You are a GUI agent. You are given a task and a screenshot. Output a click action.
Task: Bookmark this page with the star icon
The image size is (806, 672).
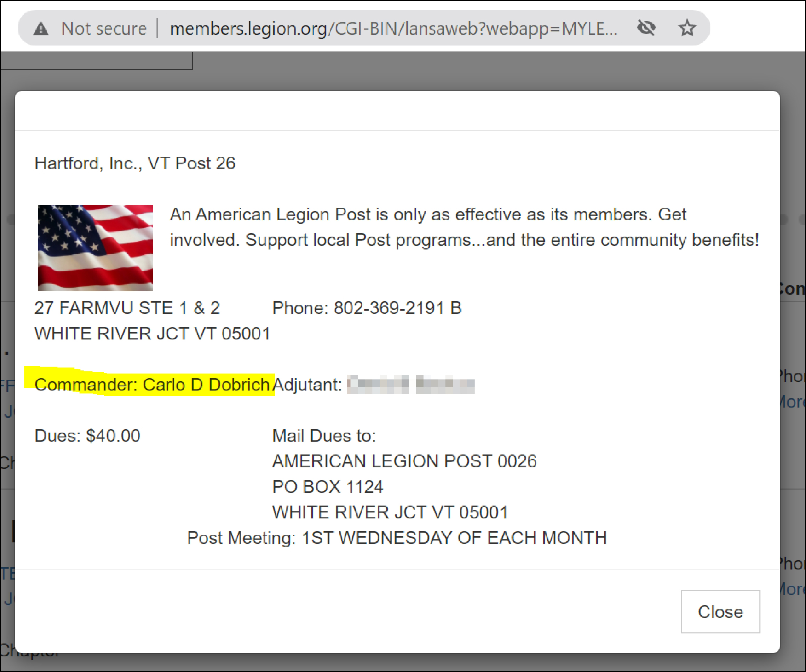[687, 28]
